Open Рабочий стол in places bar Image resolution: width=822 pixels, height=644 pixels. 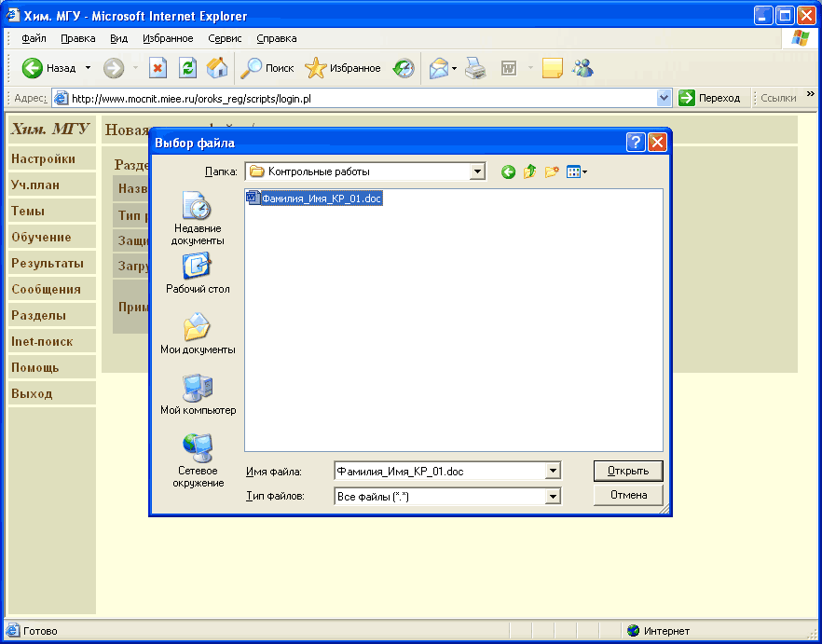pyautogui.click(x=198, y=273)
